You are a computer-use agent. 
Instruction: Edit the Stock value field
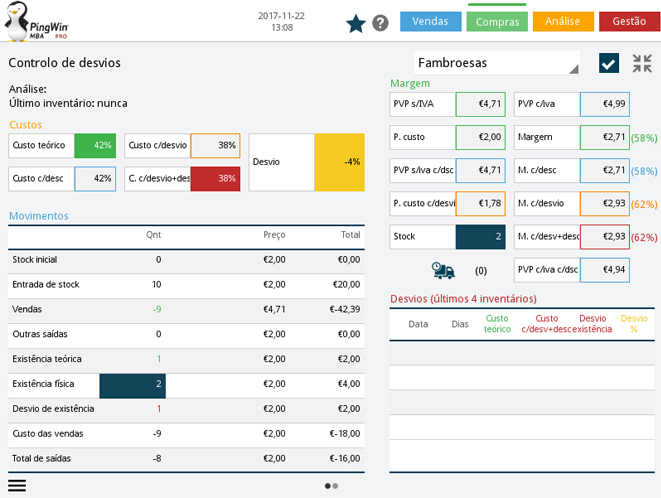[480, 237]
